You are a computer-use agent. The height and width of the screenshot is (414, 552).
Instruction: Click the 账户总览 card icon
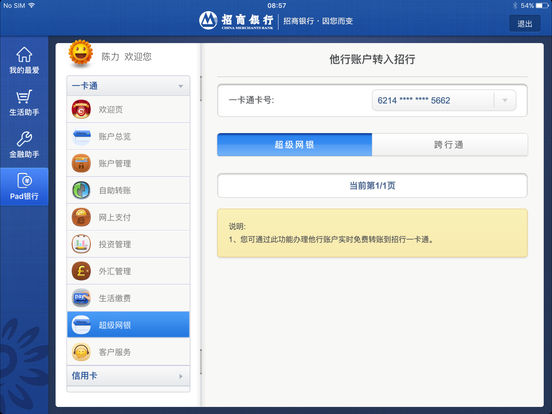pos(81,136)
